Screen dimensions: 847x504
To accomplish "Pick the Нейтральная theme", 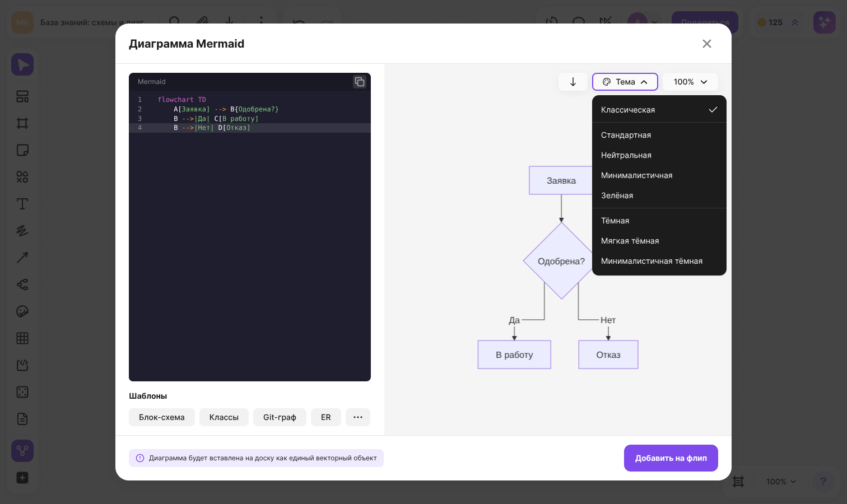I will click(x=659, y=155).
